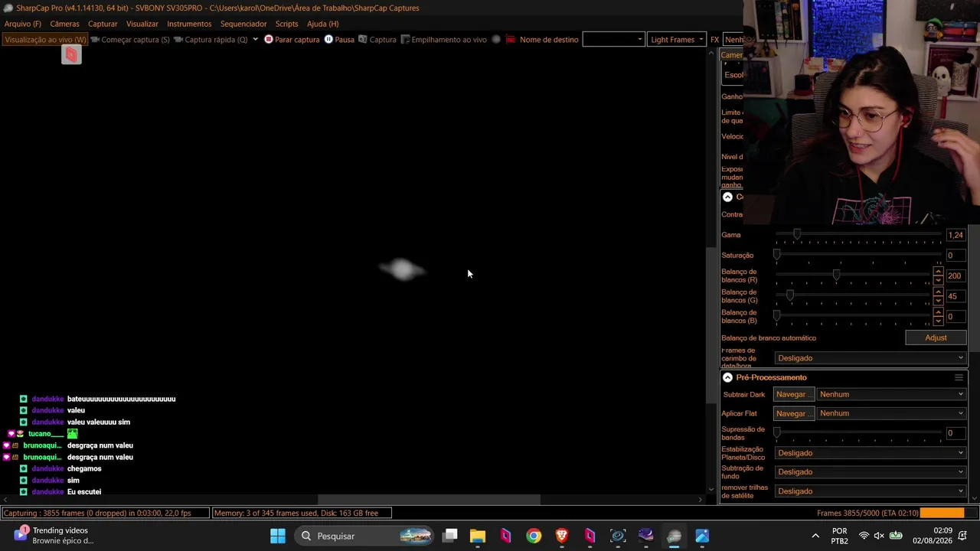The width and height of the screenshot is (980, 551).
Task: Step the white balance G spinner arrows
Action: click(938, 296)
